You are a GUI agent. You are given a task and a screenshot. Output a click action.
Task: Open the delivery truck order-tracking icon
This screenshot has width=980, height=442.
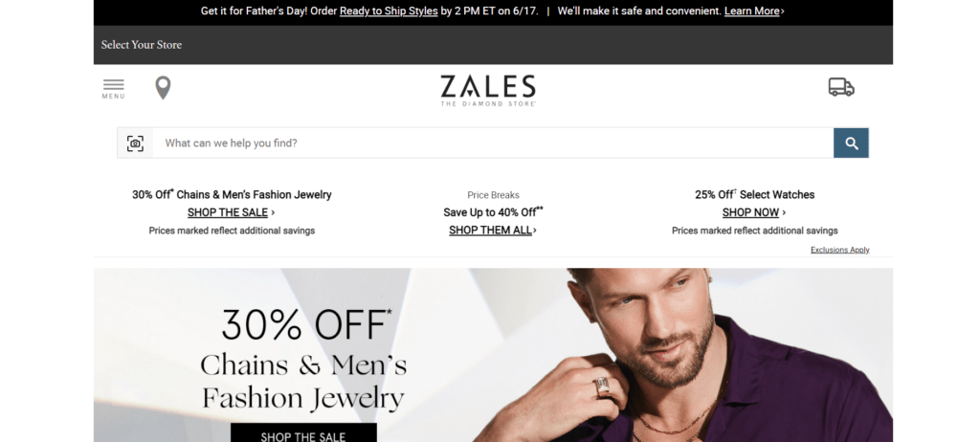pyautogui.click(x=841, y=87)
